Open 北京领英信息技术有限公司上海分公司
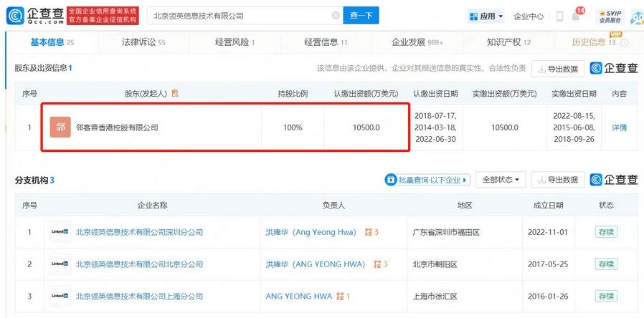This screenshot has width=644, height=318. point(139,297)
